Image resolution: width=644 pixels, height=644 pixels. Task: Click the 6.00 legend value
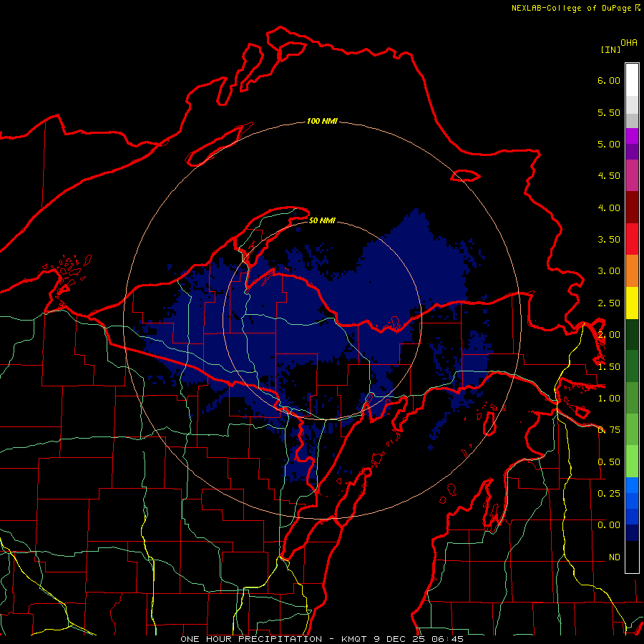coord(609,80)
